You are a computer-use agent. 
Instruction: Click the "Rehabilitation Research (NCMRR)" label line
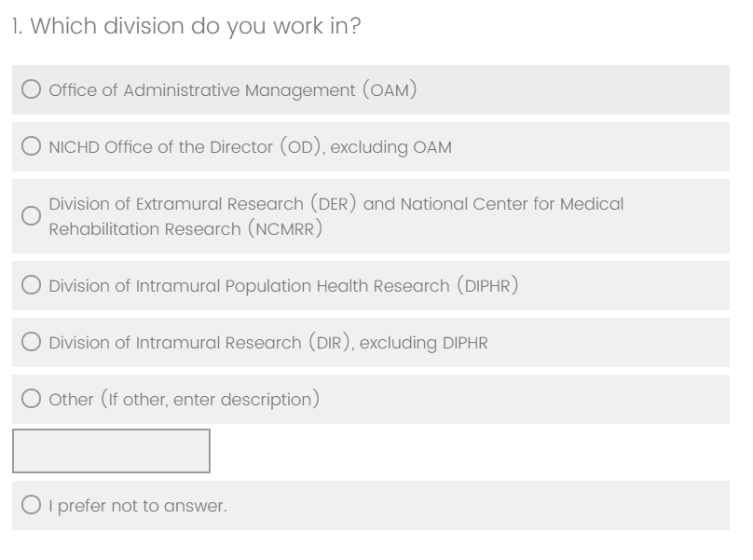click(185, 229)
